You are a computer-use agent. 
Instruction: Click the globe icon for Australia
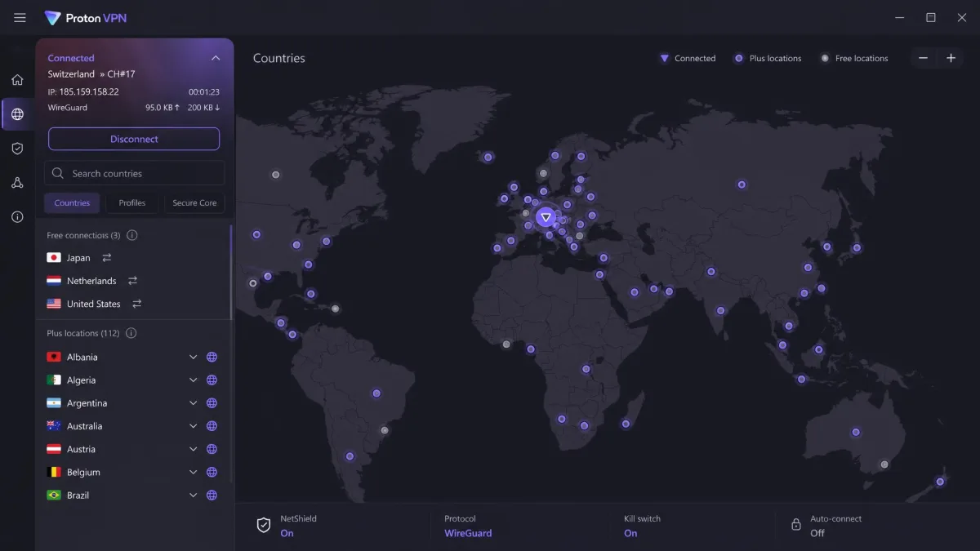(212, 426)
